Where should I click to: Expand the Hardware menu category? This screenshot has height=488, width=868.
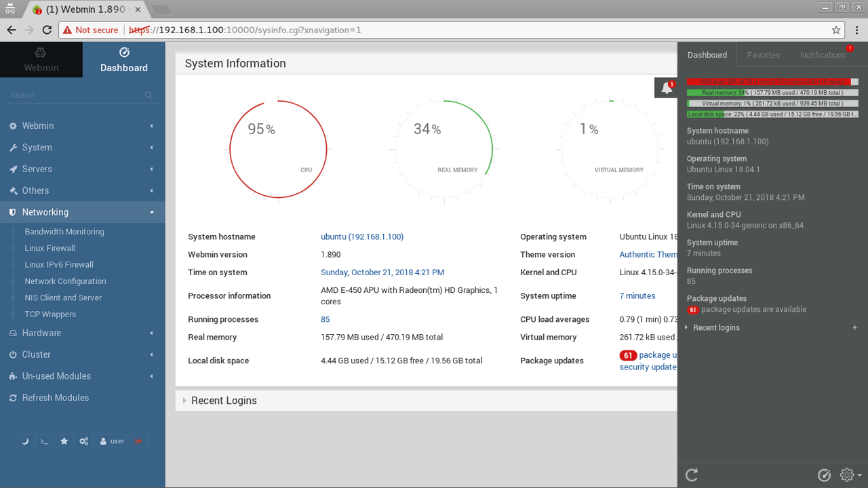coord(82,333)
